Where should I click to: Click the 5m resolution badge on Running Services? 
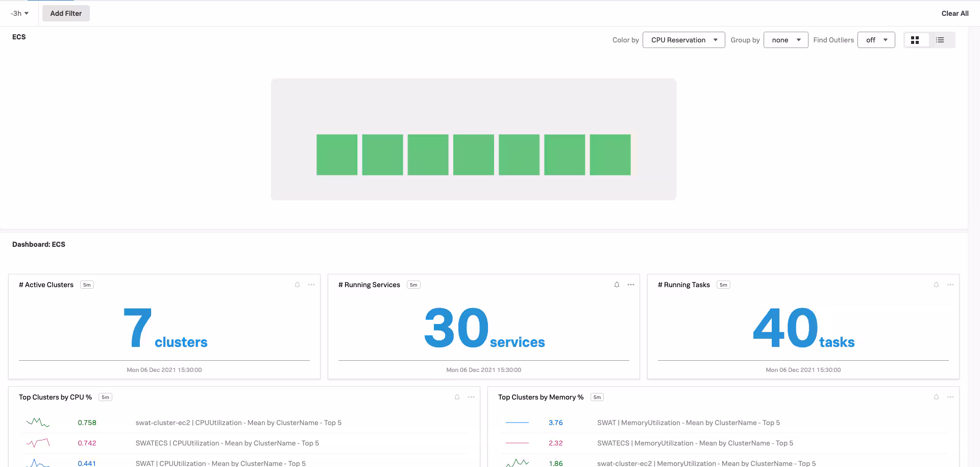(x=413, y=285)
